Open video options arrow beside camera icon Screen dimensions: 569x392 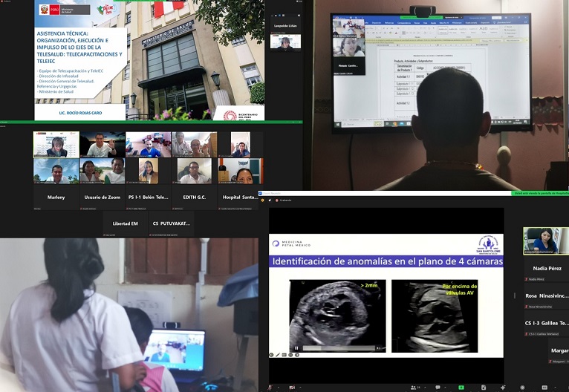[300, 388]
